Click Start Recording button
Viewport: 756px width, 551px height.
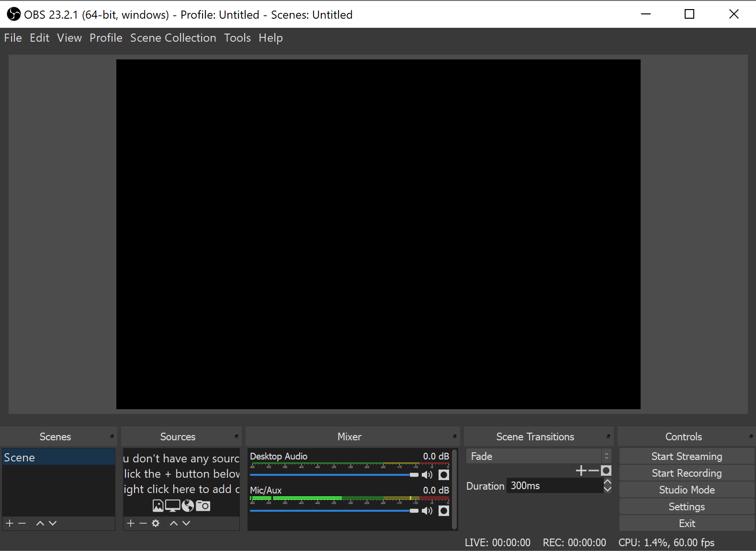coord(687,473)
